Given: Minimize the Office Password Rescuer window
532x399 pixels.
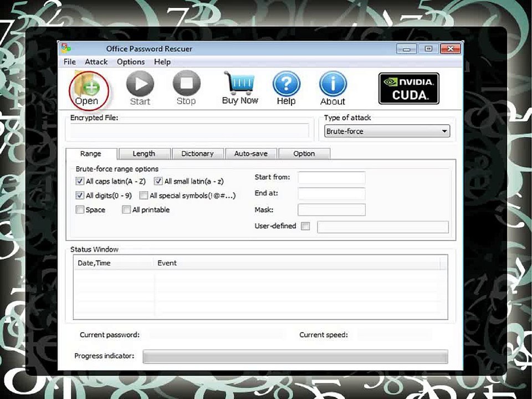Looking at the screenshot, I should point(406,49).
